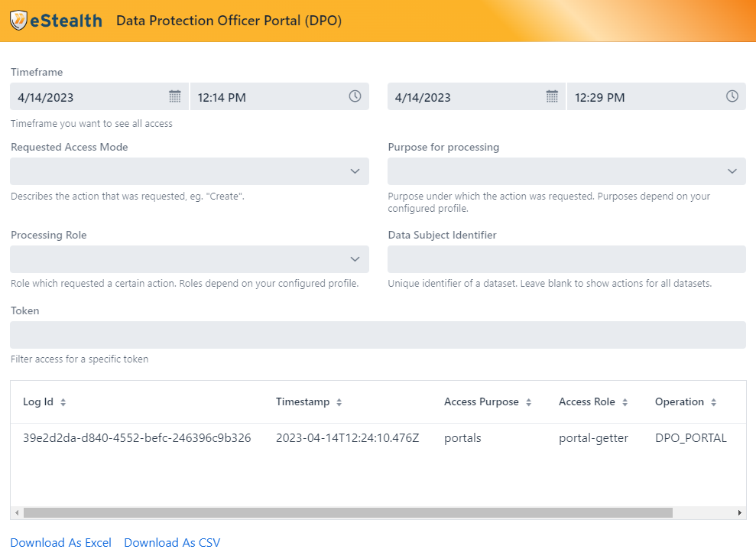The image size is (756, 559).
Task: Click the Timestamp column header
Action: [x=303, y=401]
